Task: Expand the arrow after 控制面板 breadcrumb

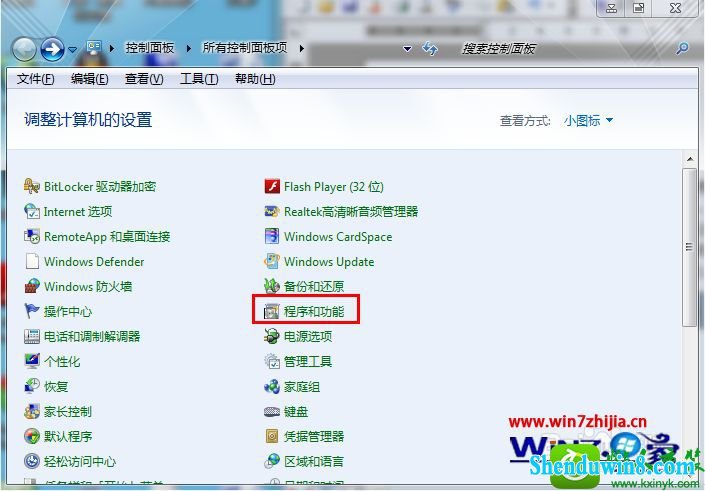Action: tap(188, 48)
